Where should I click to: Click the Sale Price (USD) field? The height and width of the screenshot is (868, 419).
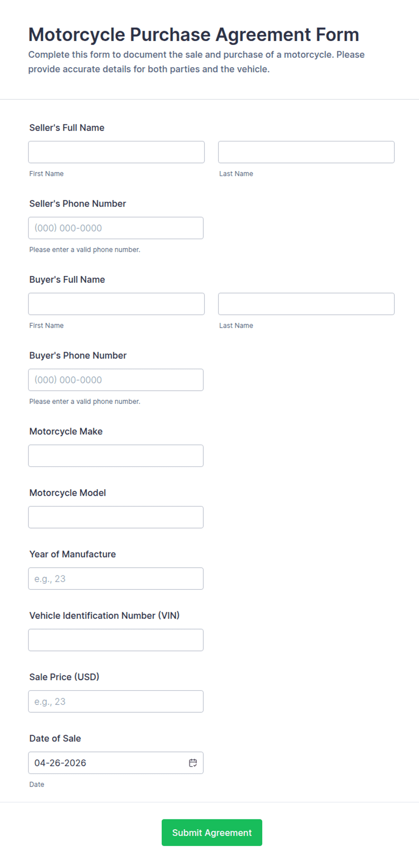116,701
